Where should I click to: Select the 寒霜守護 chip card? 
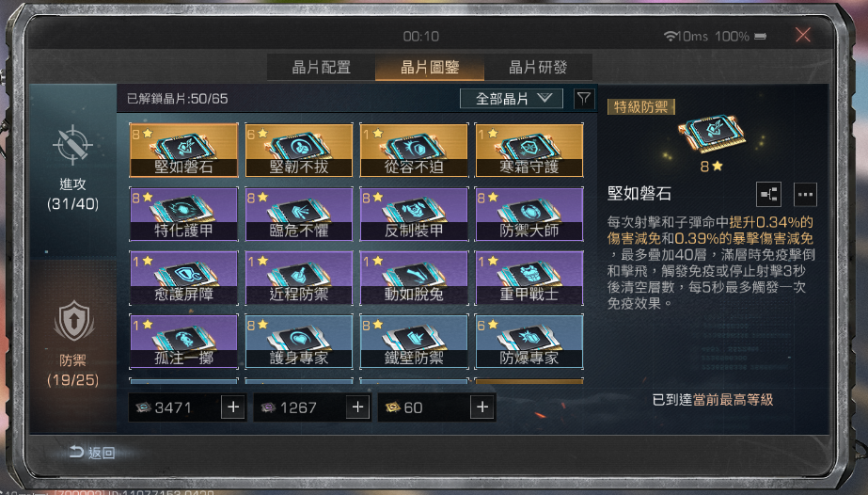529,150
